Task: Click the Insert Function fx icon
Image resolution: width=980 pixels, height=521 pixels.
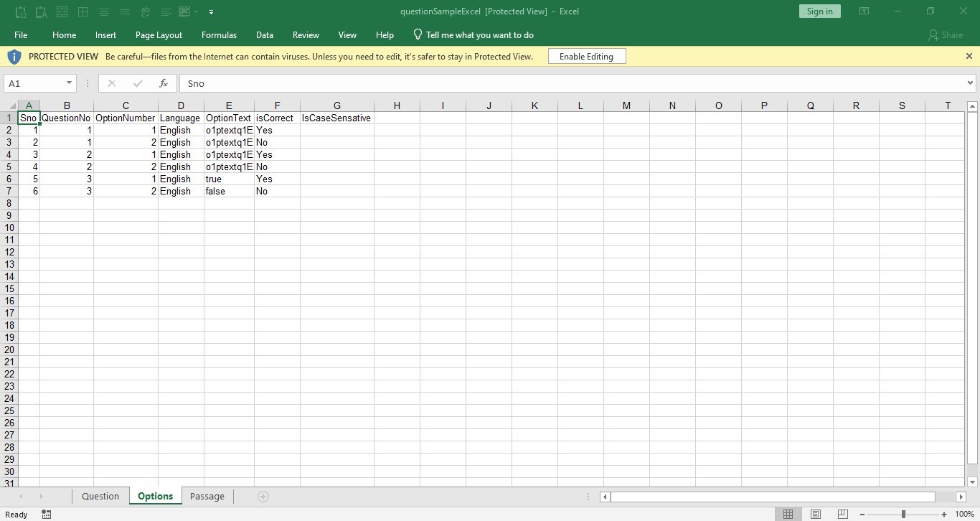Action: coord(164,83)
